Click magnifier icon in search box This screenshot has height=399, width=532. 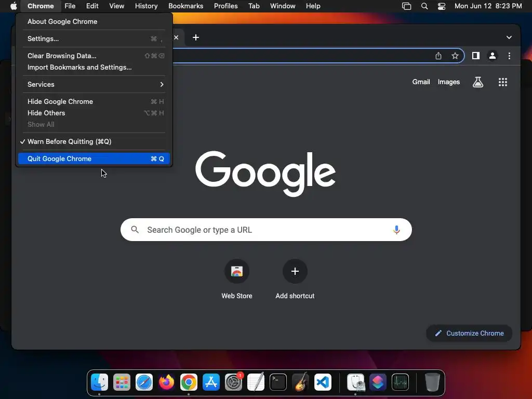pyautogui.click(x=135, y=230)
